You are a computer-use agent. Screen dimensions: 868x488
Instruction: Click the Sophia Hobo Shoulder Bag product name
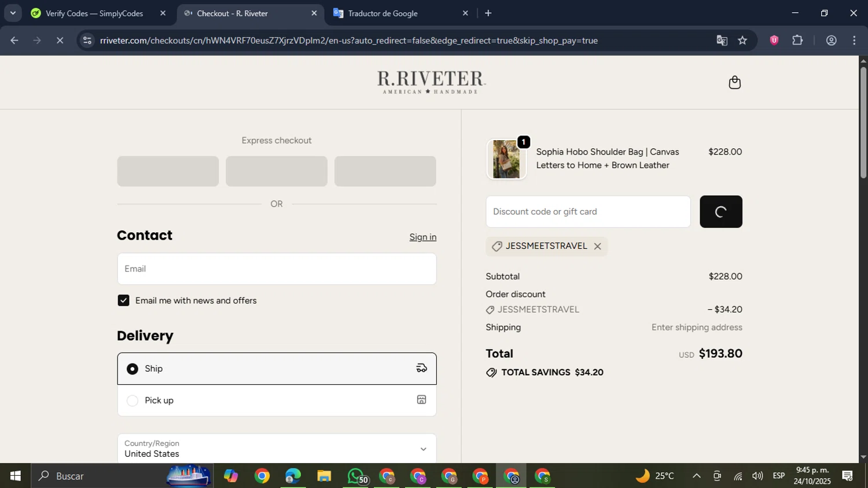point(608,159)
